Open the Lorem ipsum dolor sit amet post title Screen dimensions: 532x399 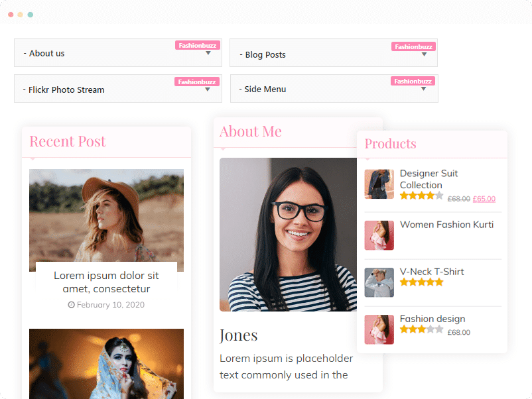[106, 282]
